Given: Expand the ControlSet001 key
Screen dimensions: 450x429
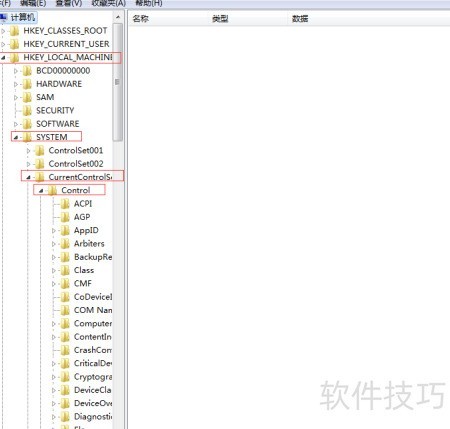Looking at the screenshot, I should pyautogui.click(x=28, y=151).
